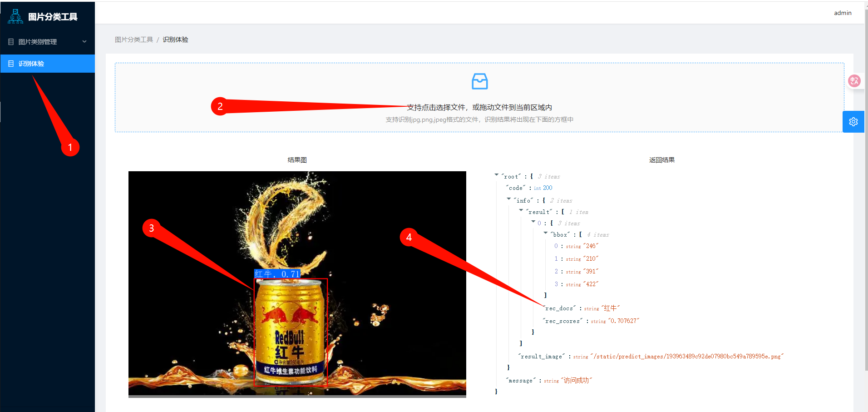Screen dimensions: 868x412
Task: Select the 识别体验 menu item
Action: coord(47,64)
